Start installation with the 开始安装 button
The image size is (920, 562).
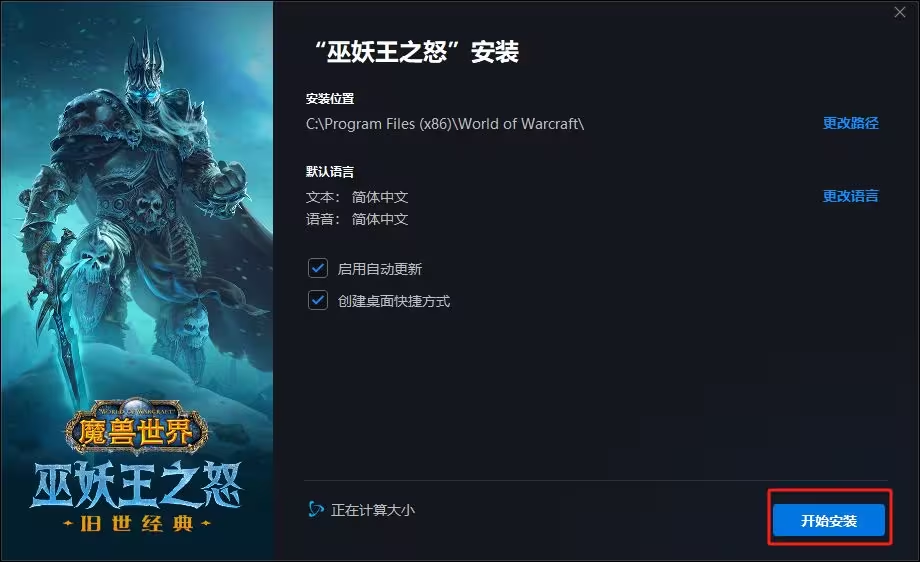click(x=829, y=520)
